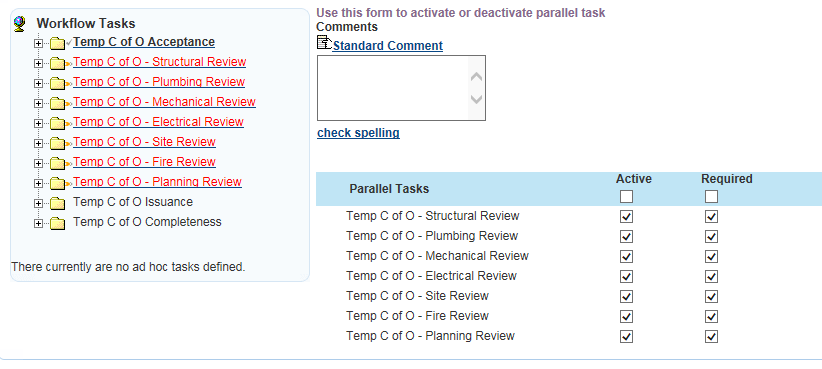Click inside the Comments text area
The width and height of the screenshot is (822, 369).
click(393, 88)
